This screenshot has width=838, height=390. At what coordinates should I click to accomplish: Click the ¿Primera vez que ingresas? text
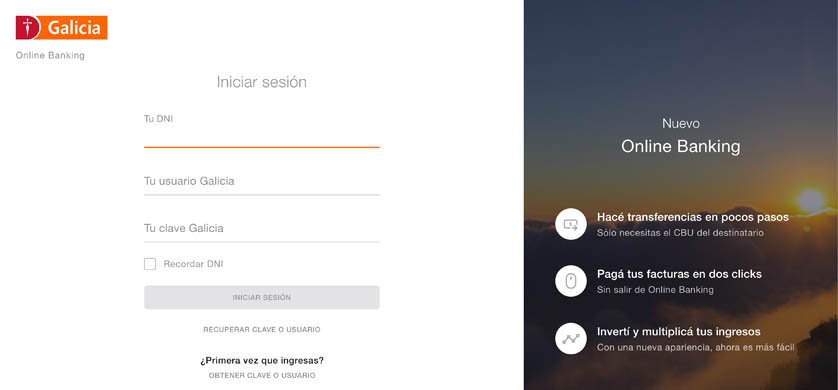[x=262, y=361]
